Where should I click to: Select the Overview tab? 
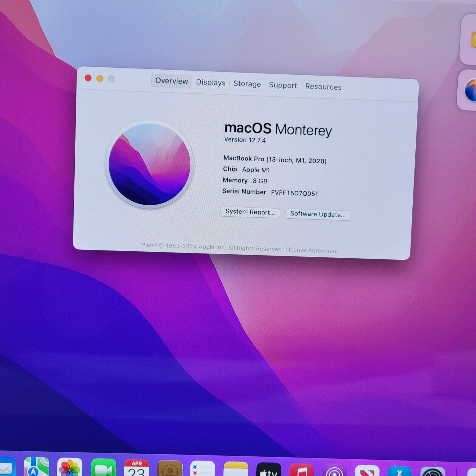click(x=171, y=81)
